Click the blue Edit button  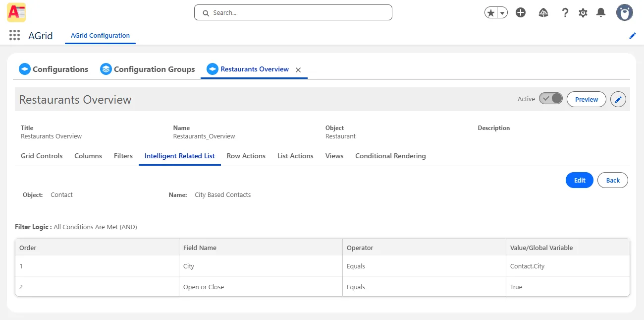click(579, 180)
